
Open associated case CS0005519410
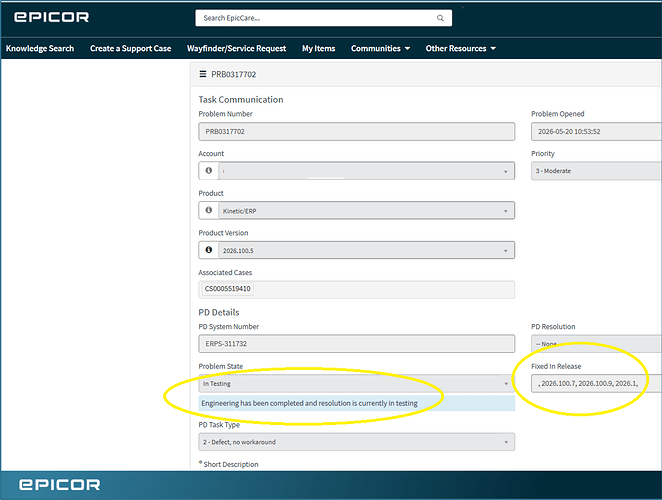tap(228, 289)
